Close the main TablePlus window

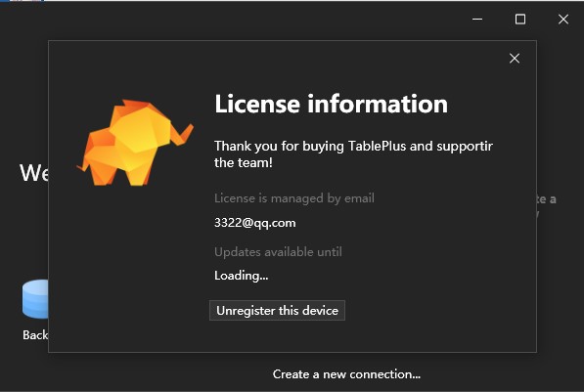(563, 19)
